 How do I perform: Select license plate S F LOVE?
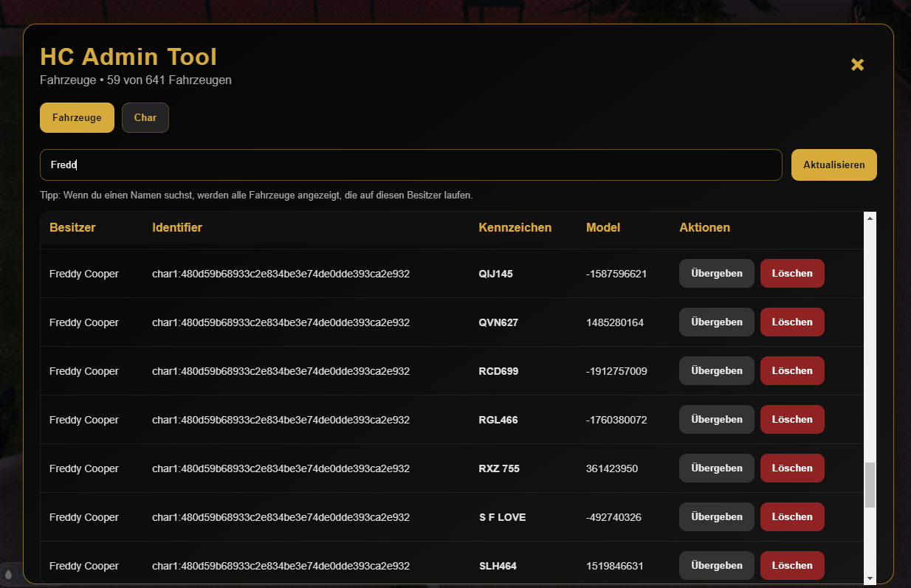click(x=503, y=517)
